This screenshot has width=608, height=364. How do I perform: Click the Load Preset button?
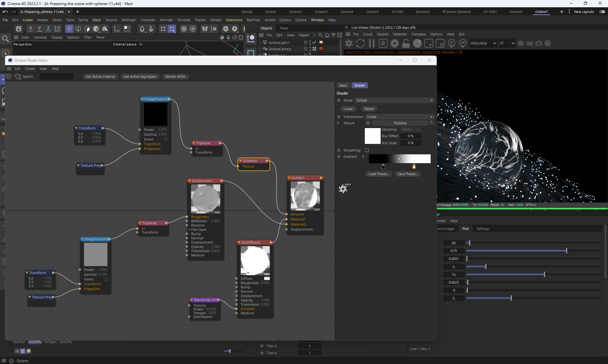(378, 174)
